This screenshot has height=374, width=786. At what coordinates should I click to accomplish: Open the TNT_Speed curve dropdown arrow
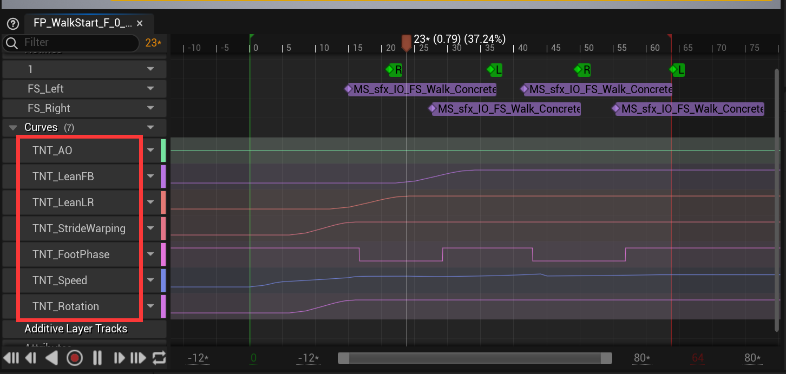[x=151, y=280]
